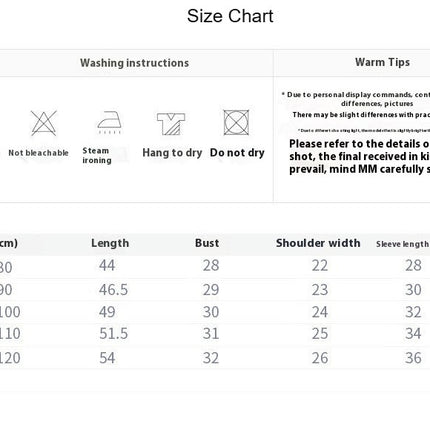This screenshot has width=430, height=430.
Task: Click the Not bleachable crossed triangle icon
Action: click(44, 123)
